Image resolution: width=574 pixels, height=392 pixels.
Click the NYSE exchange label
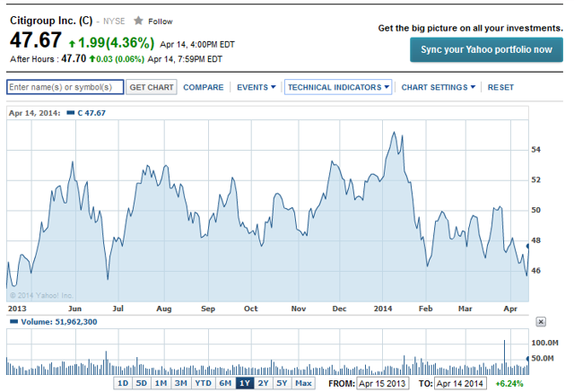[x=114, y=22]
